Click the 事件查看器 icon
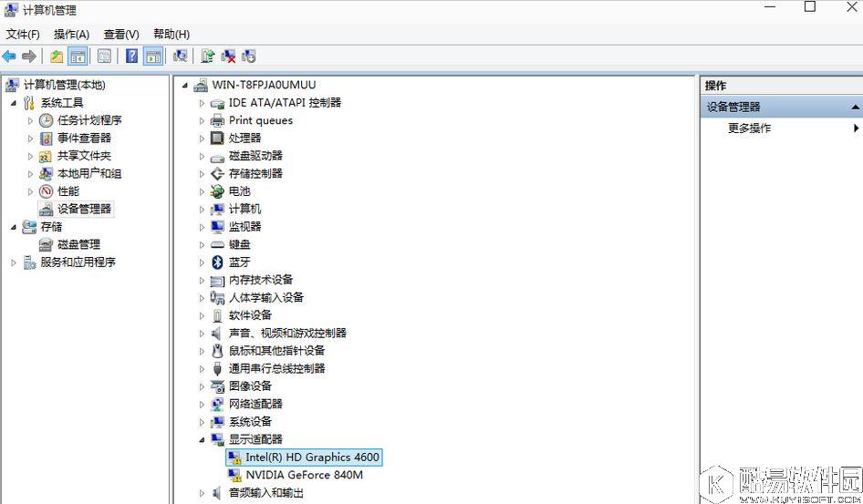The width and height of the screenshot is (863, 504). tap(47, 138)
